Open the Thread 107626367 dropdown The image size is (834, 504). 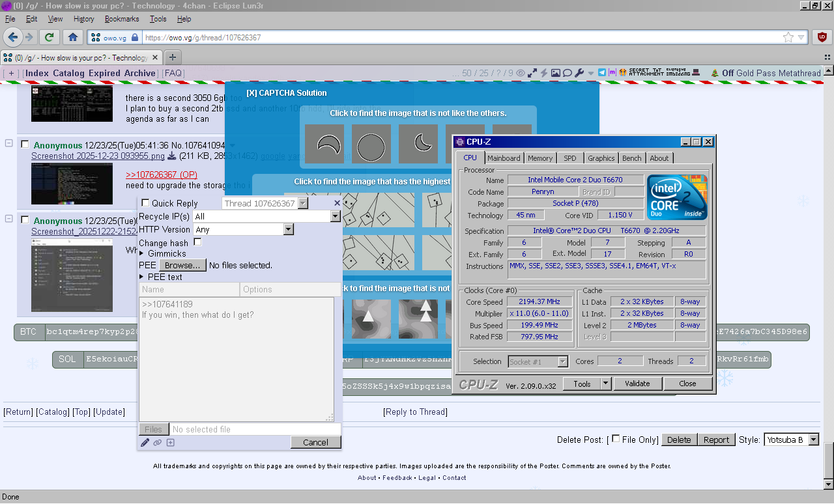tap(266, 203)
